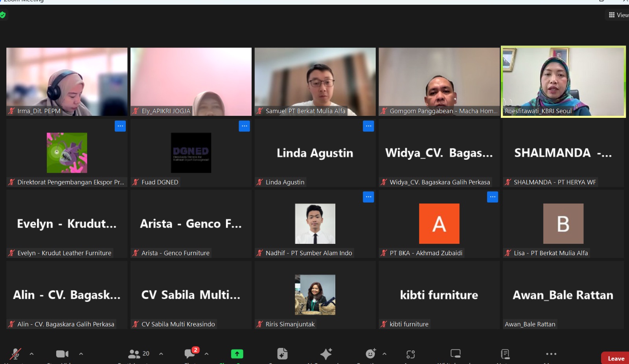
Task: Click Riris Simanjuntak's profile photo
Action: [x=315, y=295]
